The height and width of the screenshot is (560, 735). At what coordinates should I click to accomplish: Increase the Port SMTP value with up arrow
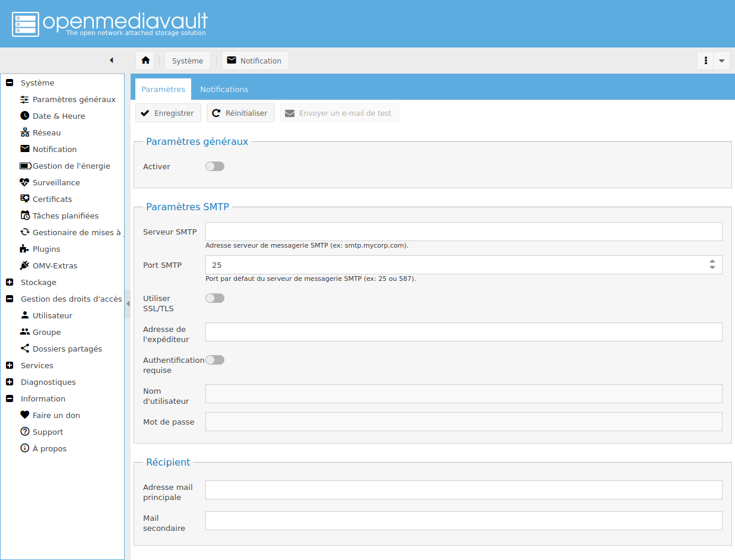tap(712, 261)
